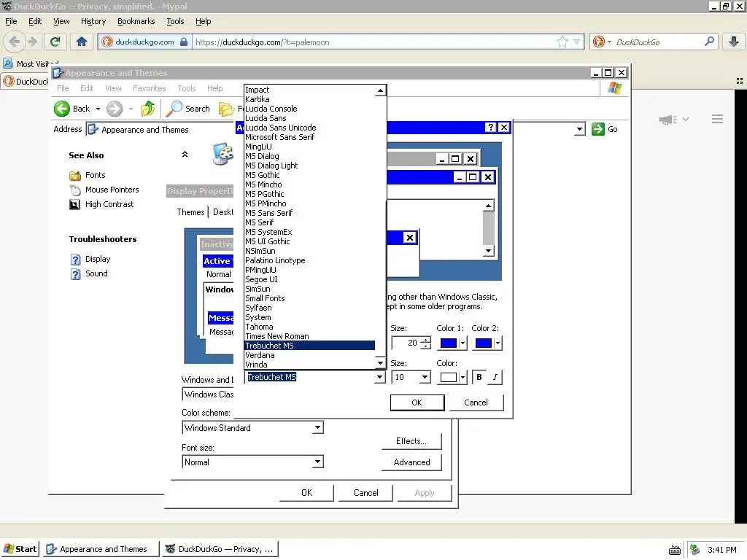Toggle bold font button

coord(479,377)
